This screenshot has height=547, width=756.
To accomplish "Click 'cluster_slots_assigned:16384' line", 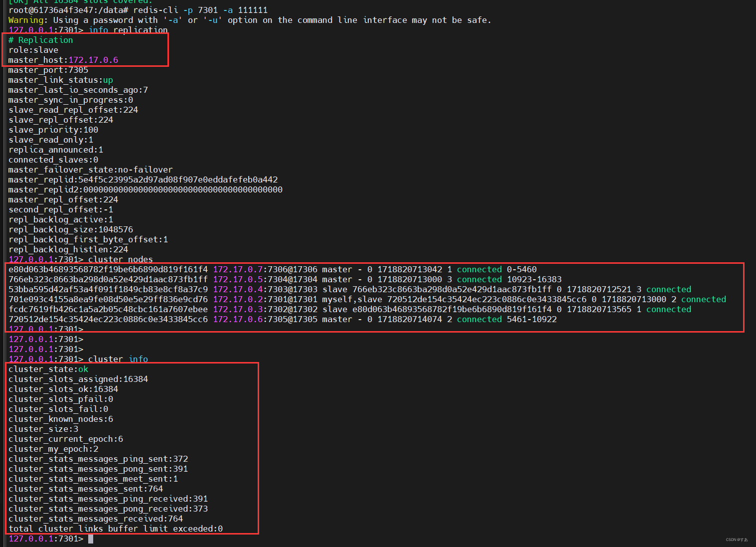I will [x=78, y=379].
